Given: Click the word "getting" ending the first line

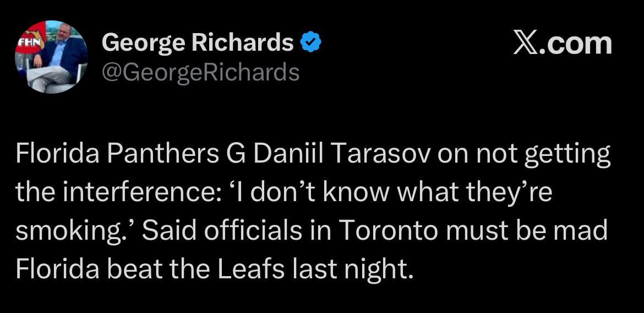Looking at the screenshot, I should (x=567, y=156).
